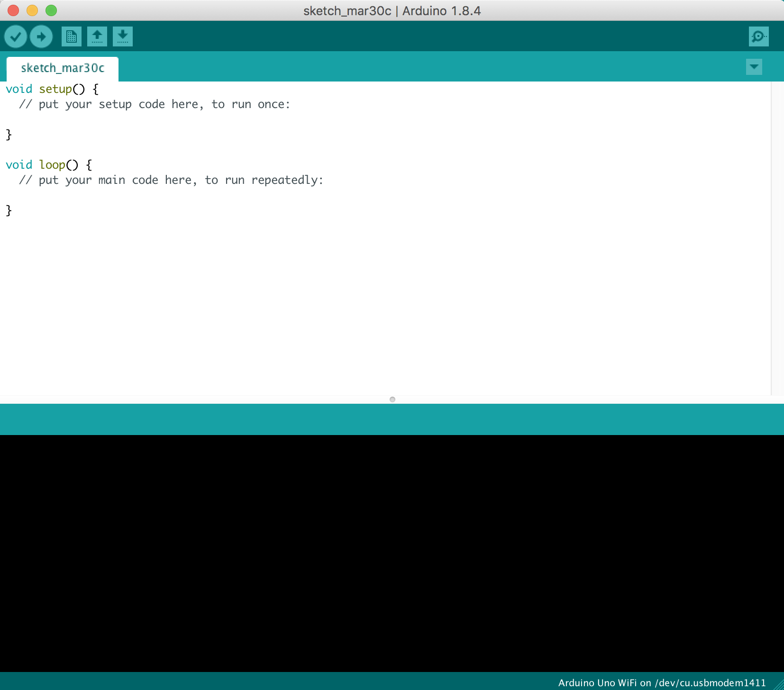This screenshot has height=690, width=784.
Task: Click the 'void setup() {' line
Action: click(x=52, y=89)
